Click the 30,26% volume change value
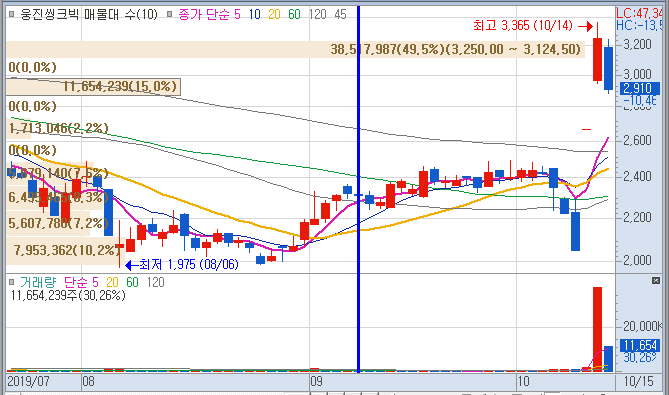 click(640, 357)
